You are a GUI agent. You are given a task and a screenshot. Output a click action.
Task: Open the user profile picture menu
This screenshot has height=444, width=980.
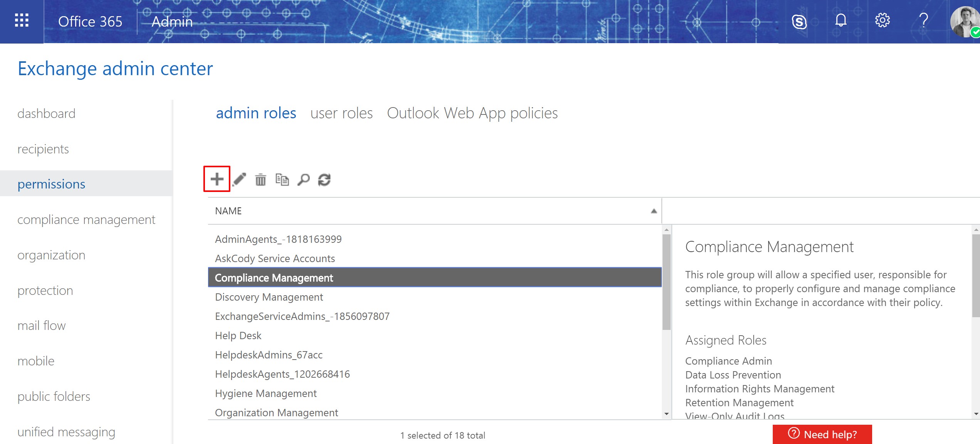(x=965, y=21)
